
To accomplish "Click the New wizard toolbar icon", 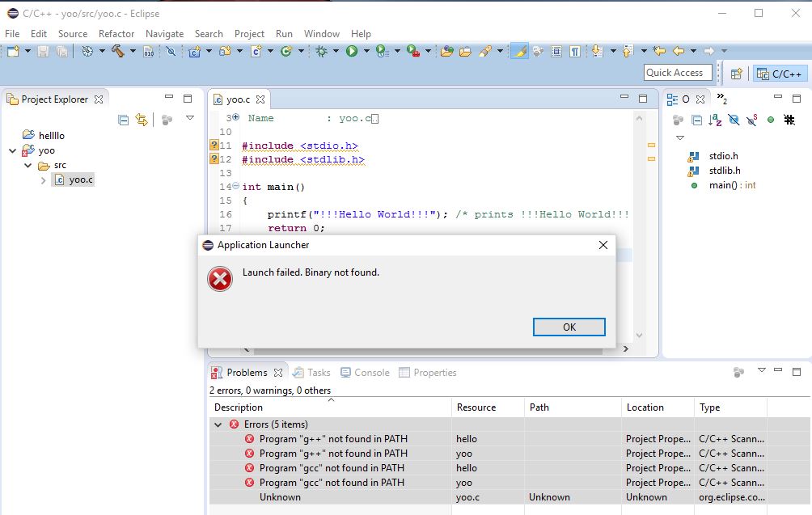I will coord(13,51).
